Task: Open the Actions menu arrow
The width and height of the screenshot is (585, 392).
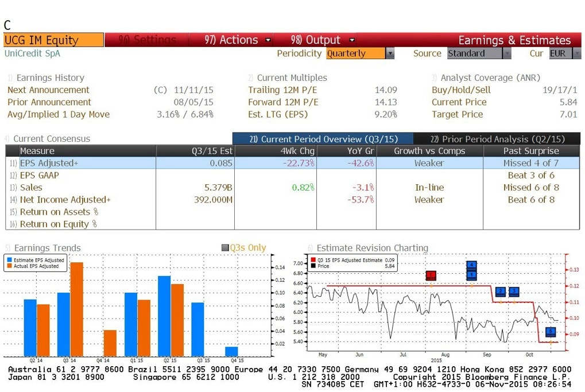Action: pos(268,40)
